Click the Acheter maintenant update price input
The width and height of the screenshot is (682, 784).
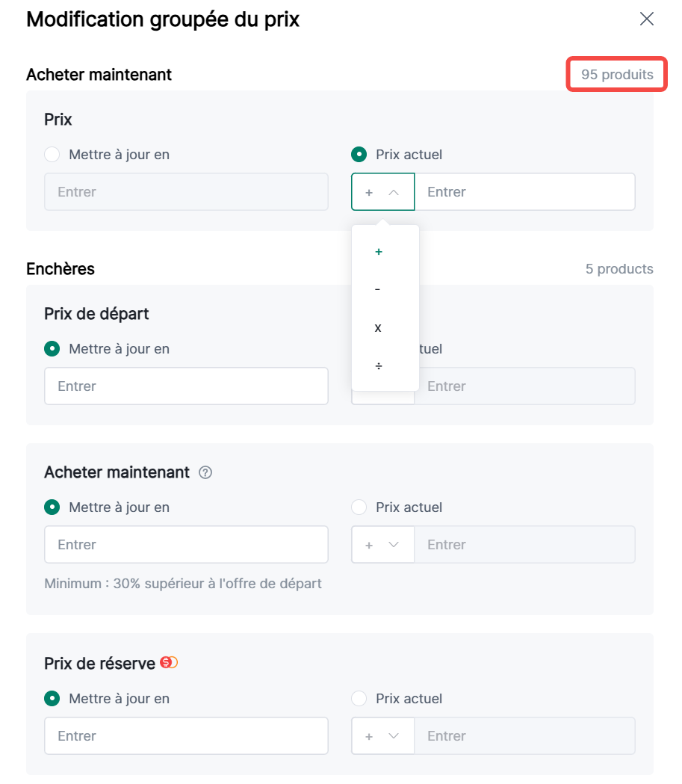click(186, 545)
